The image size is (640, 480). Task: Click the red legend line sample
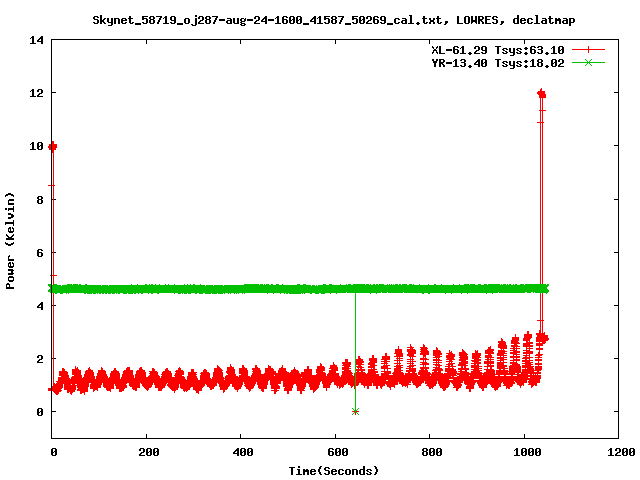(588, 50)
